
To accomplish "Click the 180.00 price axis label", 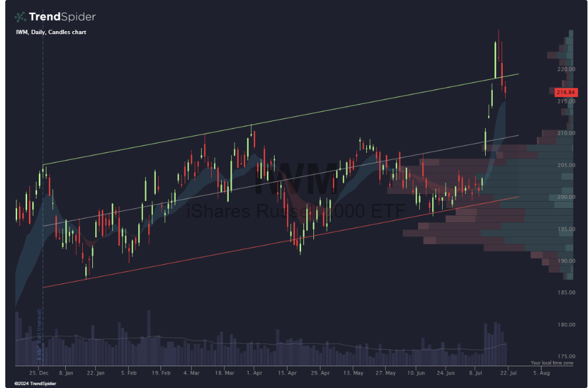I will click(x=566, y=325).
